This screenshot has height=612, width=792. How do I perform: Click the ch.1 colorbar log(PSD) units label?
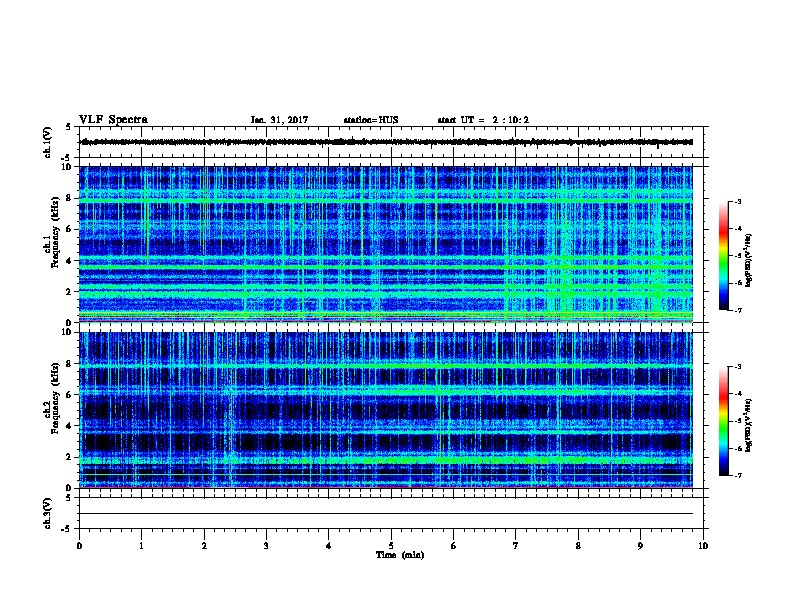click(749, 261)
